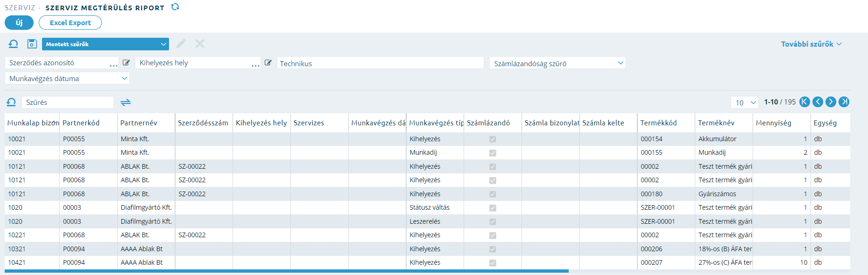The height and width of the screenshot is (275, 868).
Task: Click the blue Új button
Action: point(19,22)
